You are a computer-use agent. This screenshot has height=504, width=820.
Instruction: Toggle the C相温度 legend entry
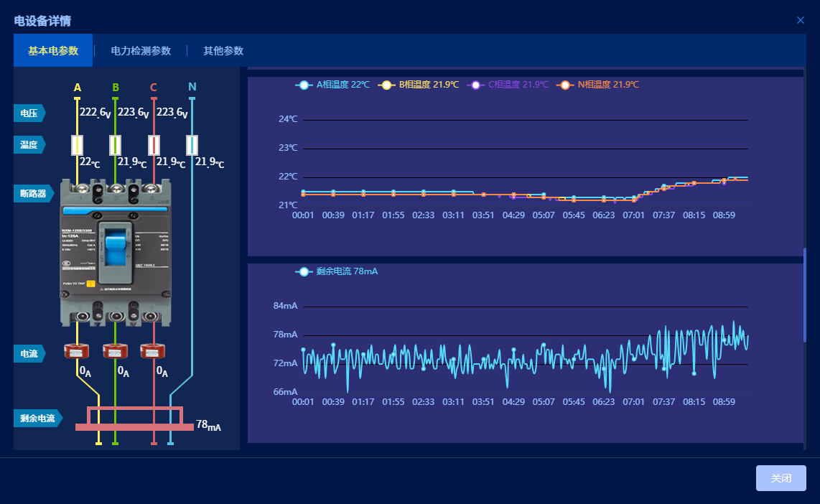tap(508, 85)
